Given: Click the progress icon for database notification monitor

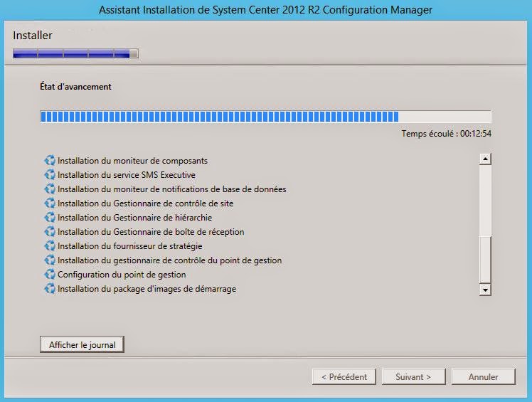Looking at the screenshot, I should [50, 189].
